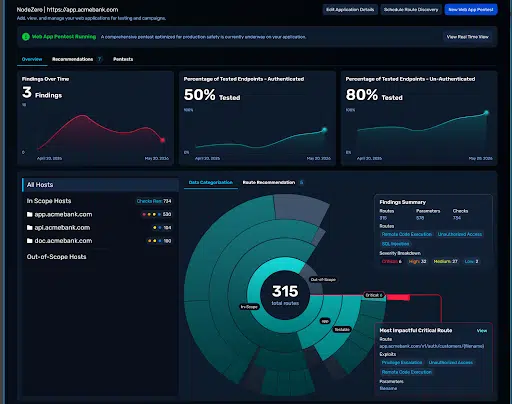Viewport: 512px width, 404px height.
Task: Click the Critical 6 callout on the sunburst
Action: tap(374, 295)
